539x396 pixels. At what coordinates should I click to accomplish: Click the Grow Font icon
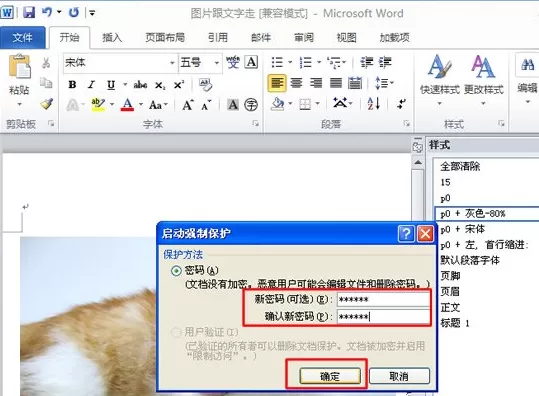(188, 104)
